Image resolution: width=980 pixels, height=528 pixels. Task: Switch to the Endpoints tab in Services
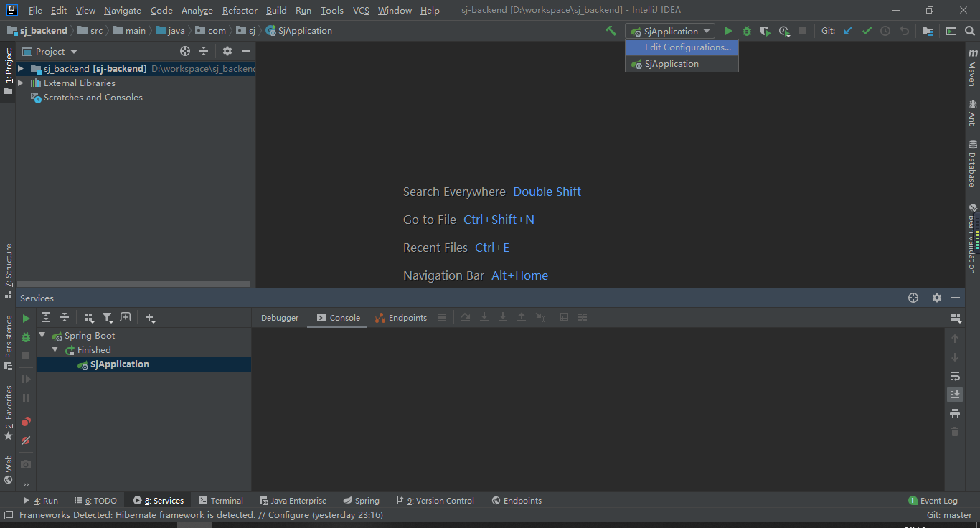tap(400, 318)
